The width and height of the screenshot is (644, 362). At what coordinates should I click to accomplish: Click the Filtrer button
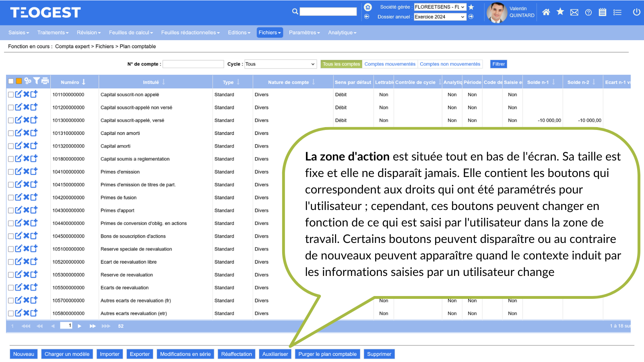(498, 64)
